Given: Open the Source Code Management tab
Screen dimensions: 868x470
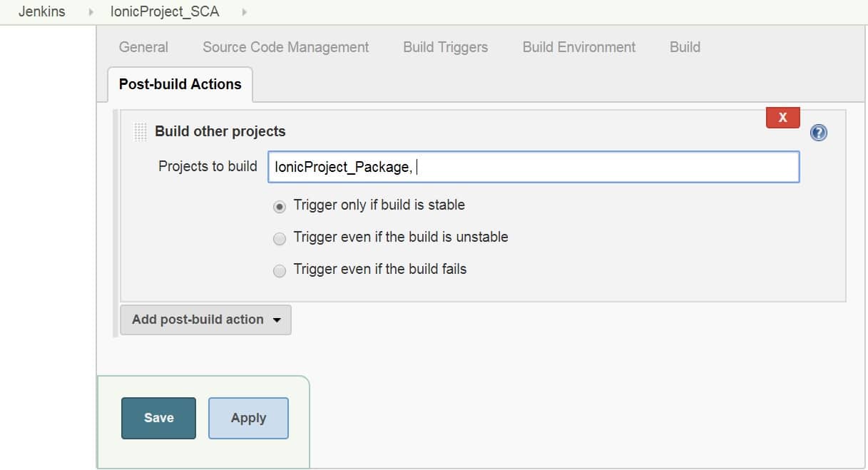Looking at the screenshot, I should pos(285,47).
